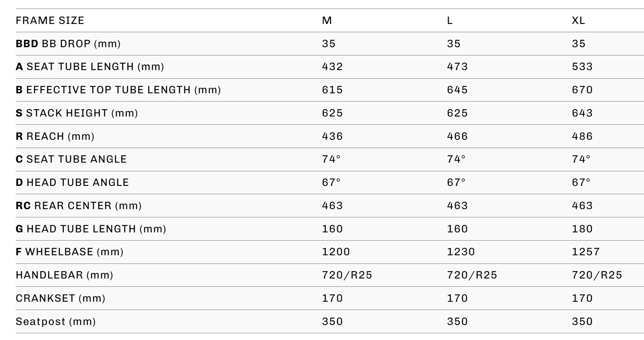Select the L frame size column header
The image size is (644, 340).
pyautogui.click(x=450, y=20)
